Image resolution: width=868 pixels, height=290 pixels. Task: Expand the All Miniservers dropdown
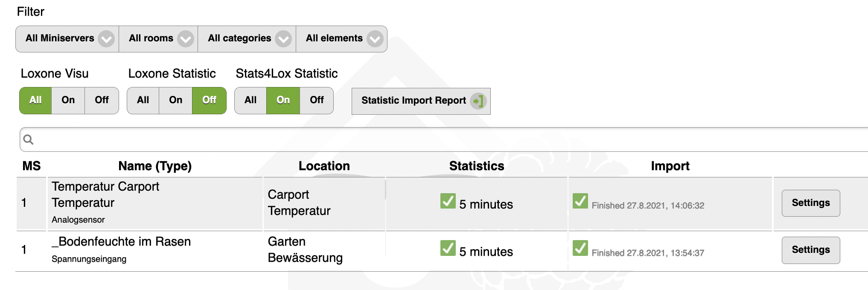(60, 38)
